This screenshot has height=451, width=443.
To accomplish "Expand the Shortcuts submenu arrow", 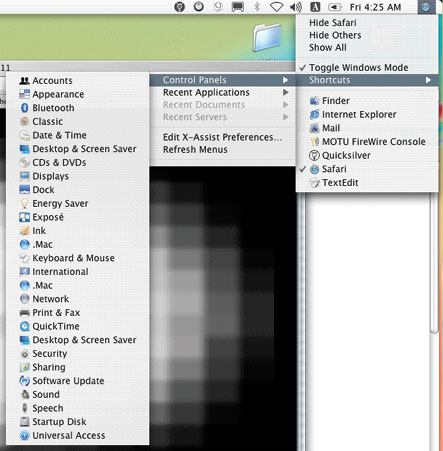I will click(428, 80).
